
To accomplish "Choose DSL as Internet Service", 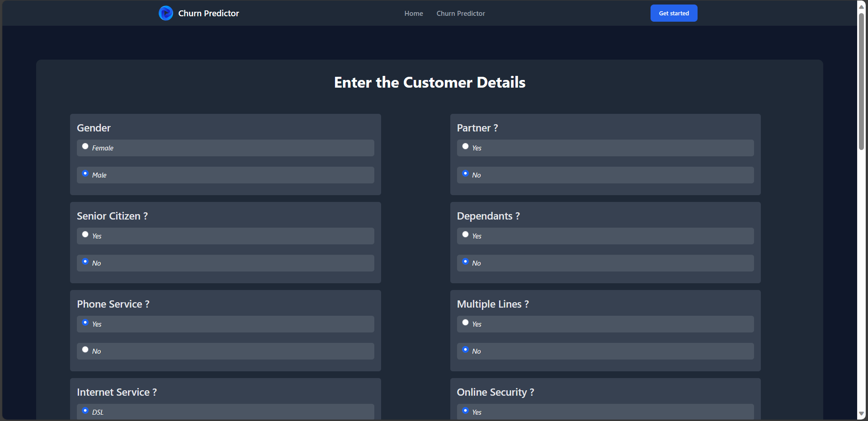I will pyautogui.click(x=85, y=410).
